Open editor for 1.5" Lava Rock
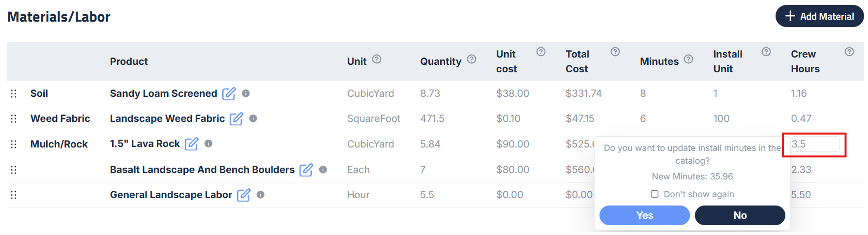Image resolution: width=868 pixels, height=235 pixels. (x=191, y=144)
